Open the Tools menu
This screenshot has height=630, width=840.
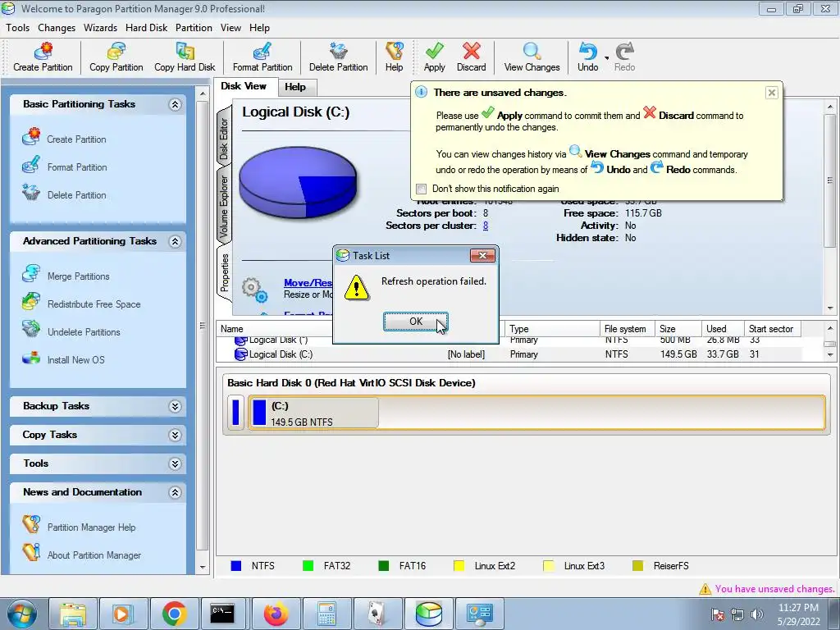click(18, 28)
